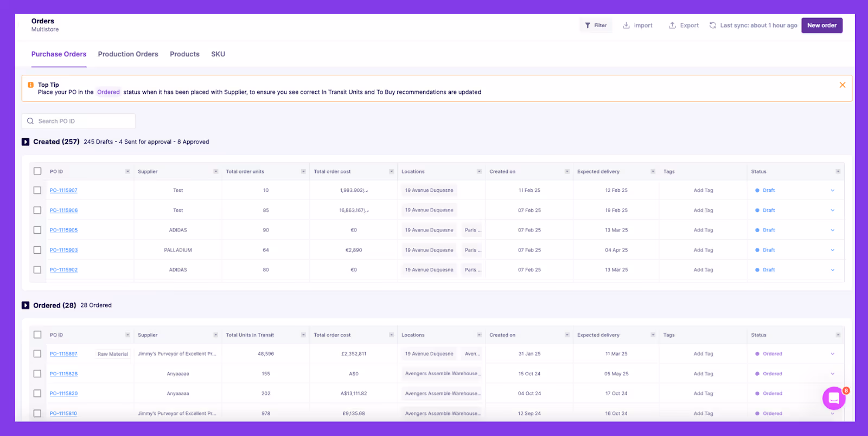Viewport: 868px width, 436px height.
Task: Collapse the Created section
Action: coord(25,142)
